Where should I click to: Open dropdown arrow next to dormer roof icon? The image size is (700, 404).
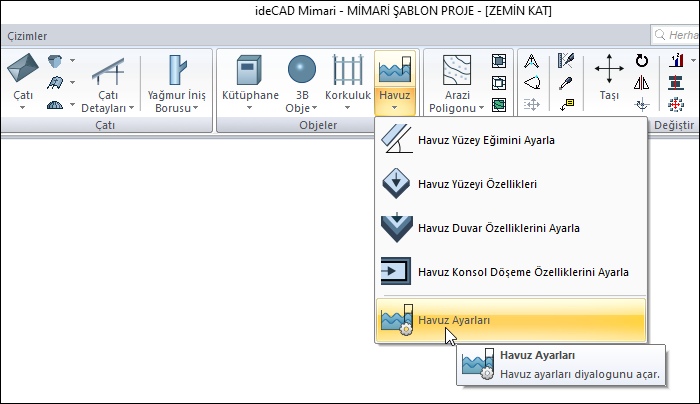[x=72, y=83]
